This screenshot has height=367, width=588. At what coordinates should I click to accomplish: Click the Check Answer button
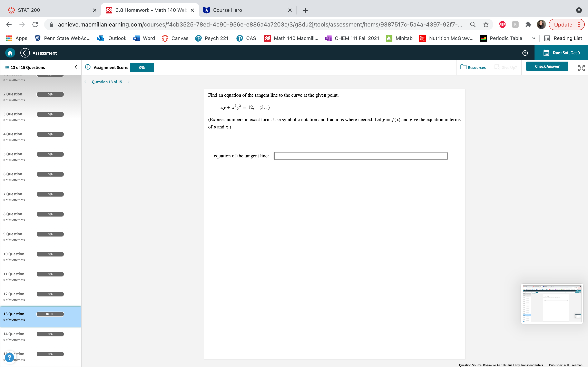coord(547,66)
